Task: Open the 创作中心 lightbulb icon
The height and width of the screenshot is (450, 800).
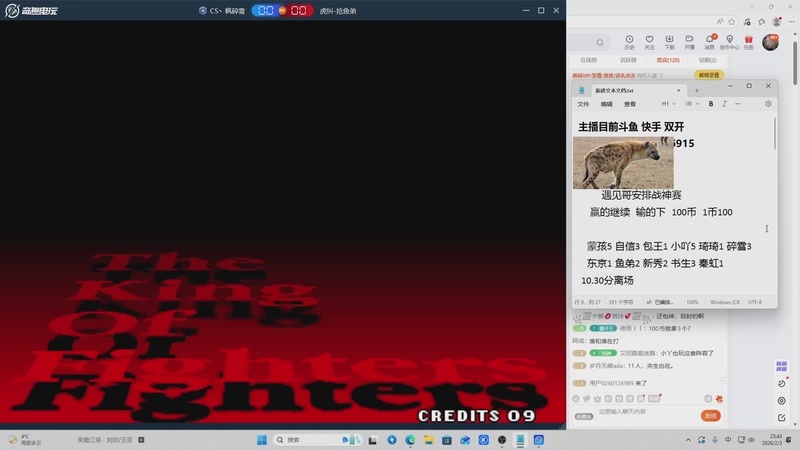Action: [730, 42]
